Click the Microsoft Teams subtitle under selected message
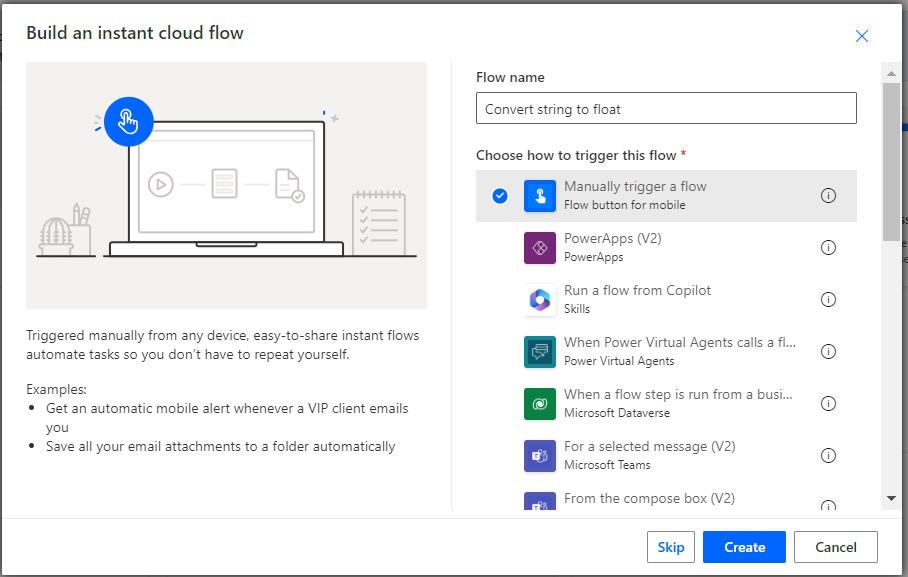 pos(607,465)
